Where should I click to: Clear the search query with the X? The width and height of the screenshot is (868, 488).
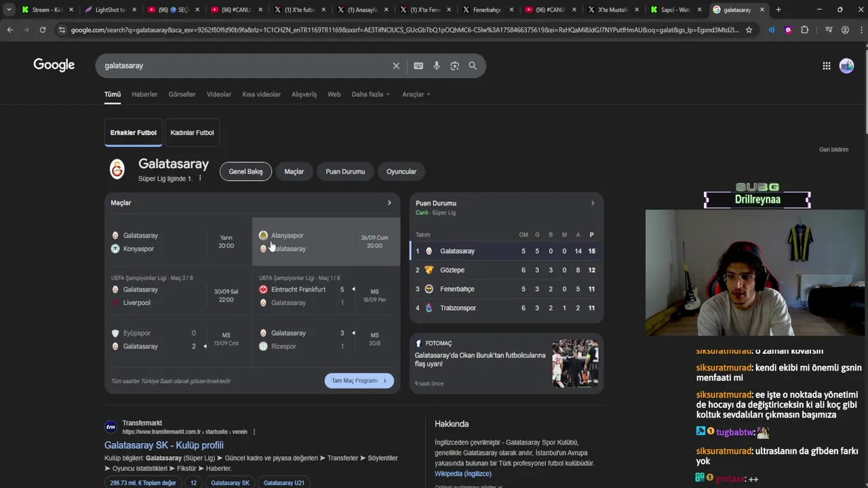coord(396,66)
